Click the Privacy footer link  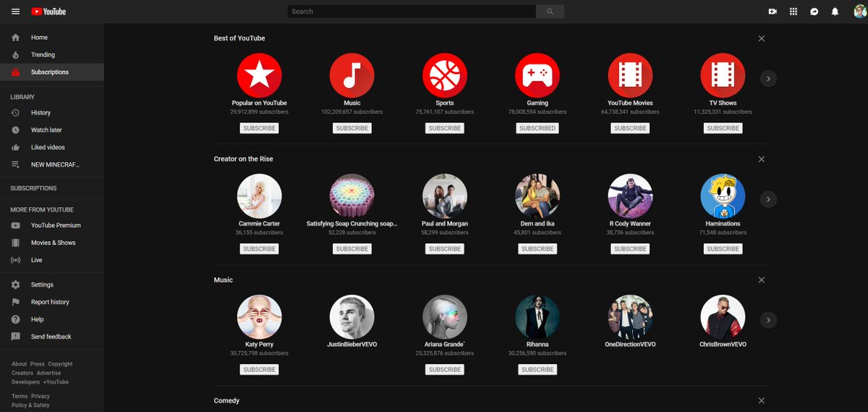click(41, 397)
